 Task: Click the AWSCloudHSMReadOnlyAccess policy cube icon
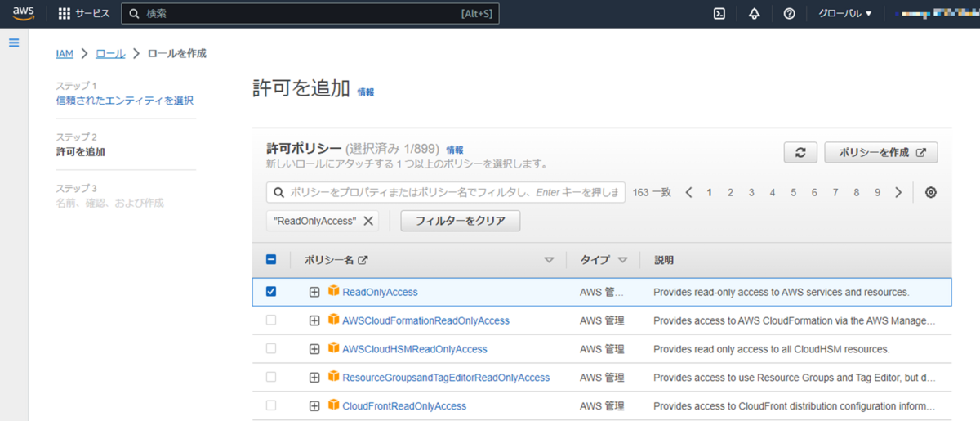(333, 348)
